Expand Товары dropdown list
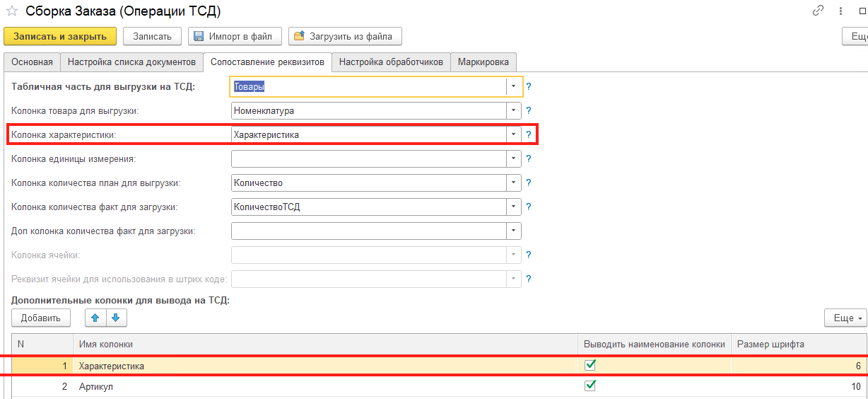 (514, 86)
